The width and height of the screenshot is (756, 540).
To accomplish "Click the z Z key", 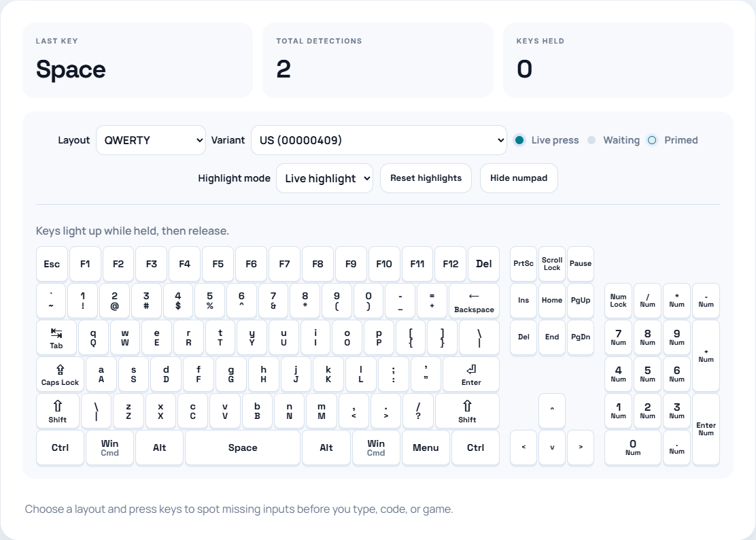I will coord(128,411).
